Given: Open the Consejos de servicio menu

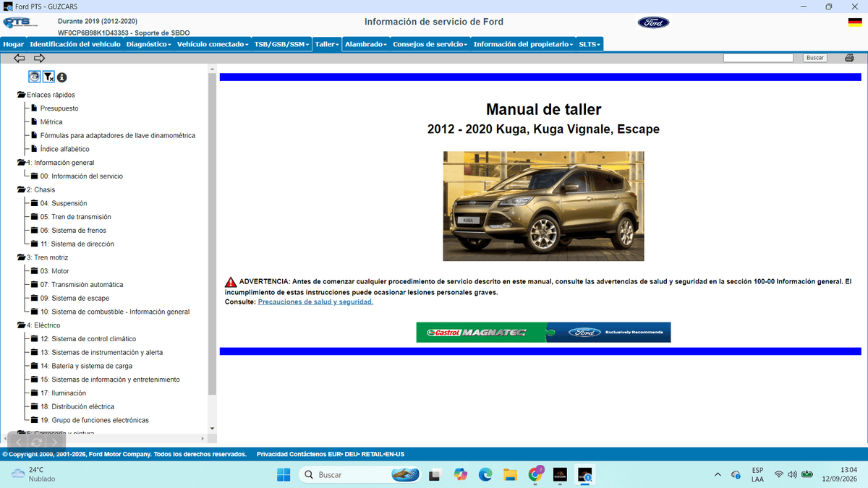Looking at the screenshot, I should point(430,44).
